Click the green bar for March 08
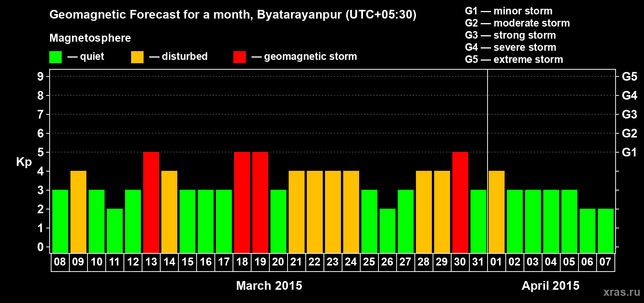 [60, 221]
